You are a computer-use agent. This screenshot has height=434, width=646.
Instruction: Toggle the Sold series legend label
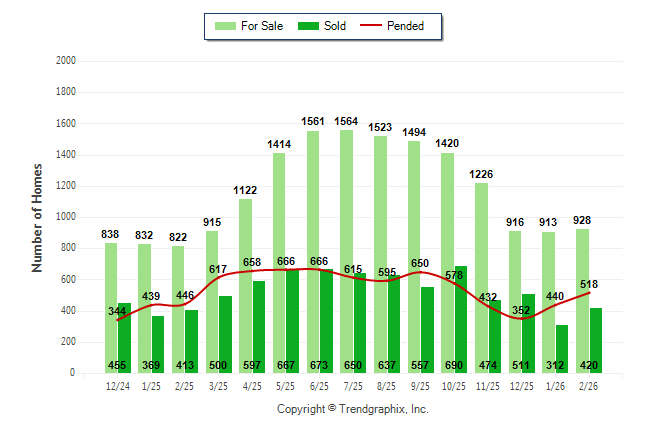(x=334, y=26)
